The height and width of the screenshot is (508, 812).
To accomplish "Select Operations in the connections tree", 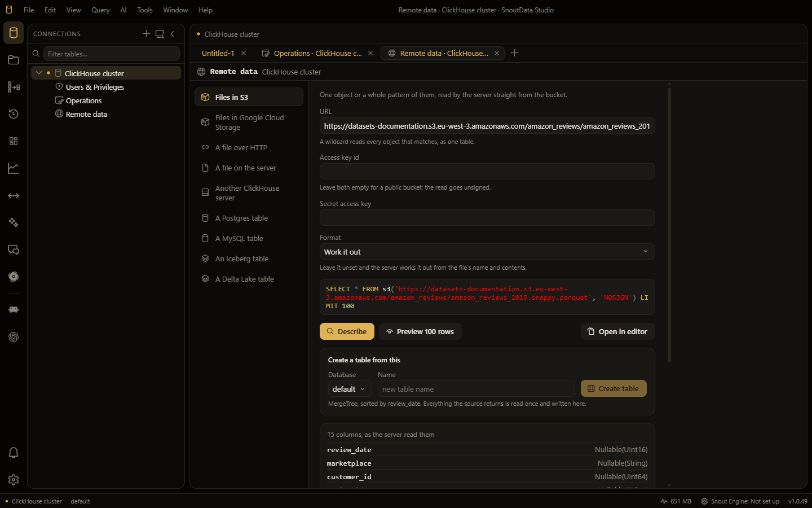I will click(83, 100).
